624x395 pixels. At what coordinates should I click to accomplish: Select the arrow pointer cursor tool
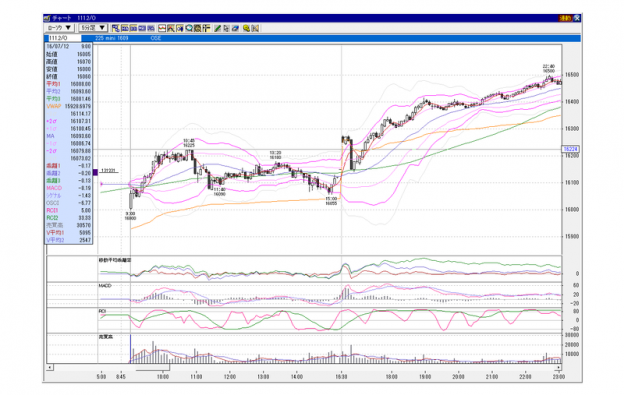(226, 28)
